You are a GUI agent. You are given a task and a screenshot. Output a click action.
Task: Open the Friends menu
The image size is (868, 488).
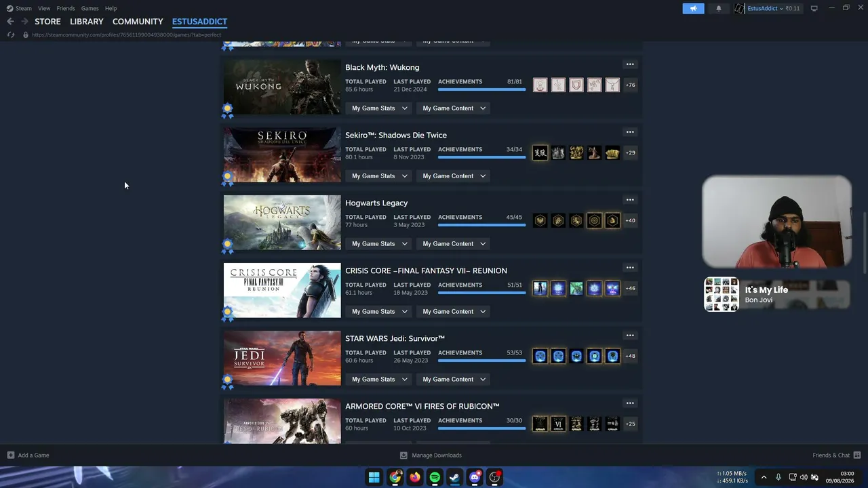(66, 8)
